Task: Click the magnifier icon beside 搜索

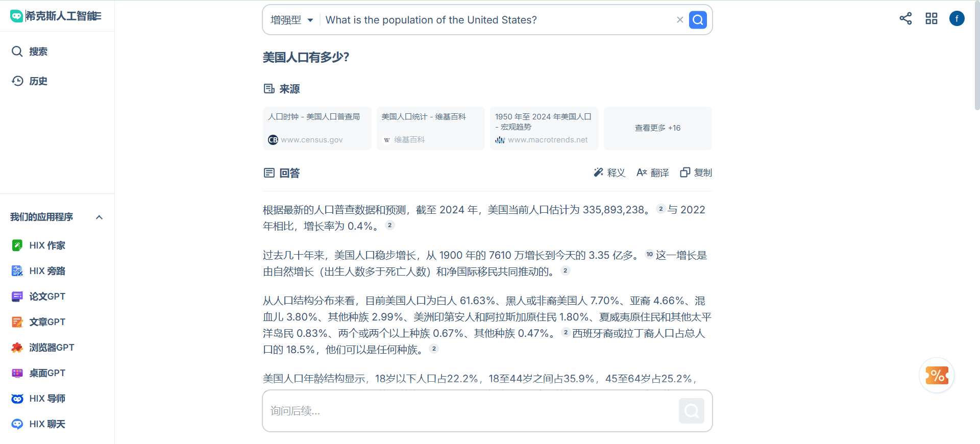Action: pyautogui.click(x=17, y=52)
